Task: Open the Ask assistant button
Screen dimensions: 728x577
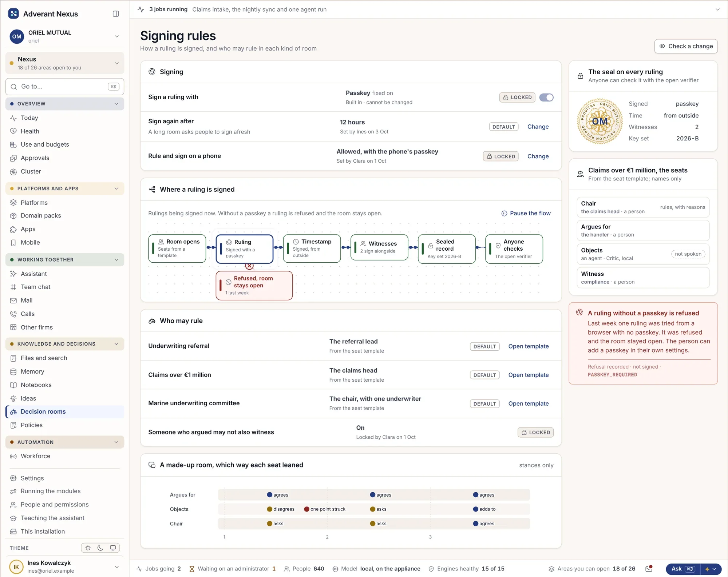Action: click(x=682, y=569)
